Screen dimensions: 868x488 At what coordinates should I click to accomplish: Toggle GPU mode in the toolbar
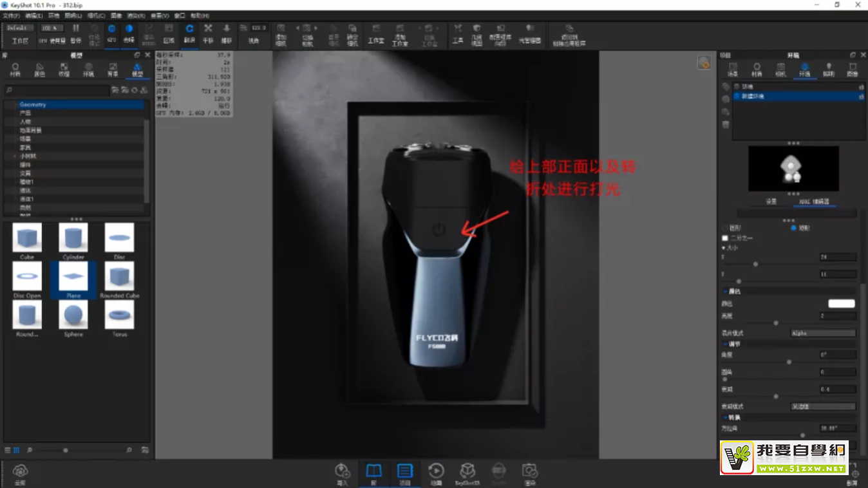(x=111, y=32)
